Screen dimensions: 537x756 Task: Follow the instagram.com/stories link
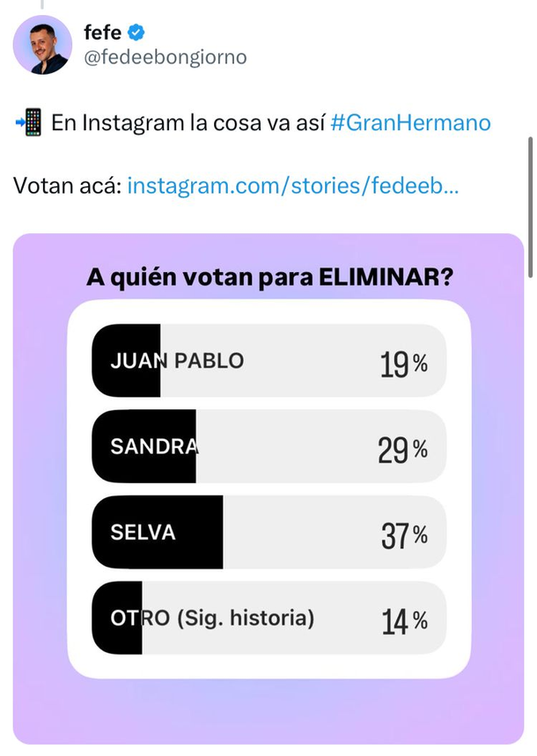pos(294,187)
